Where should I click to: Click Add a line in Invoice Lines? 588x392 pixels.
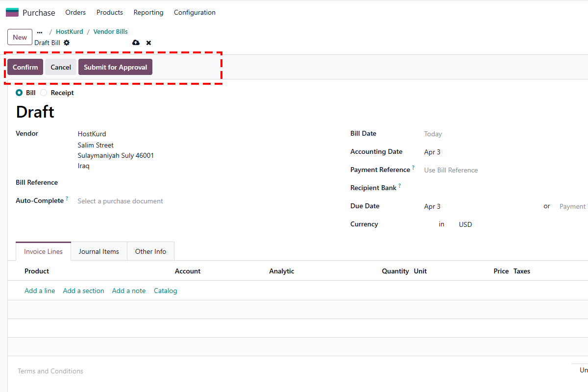[x=40, y=290]
